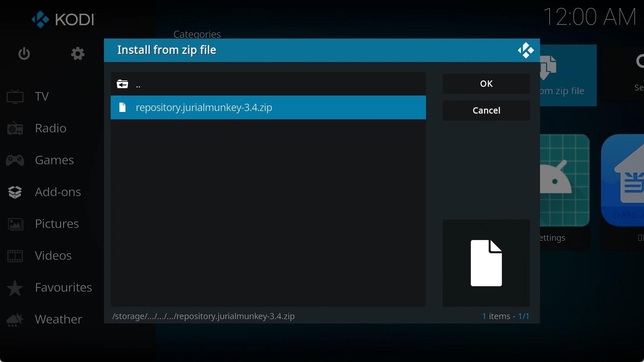Click the Favourites star icon
The width and height of the screenshot is (644, 362).
click(x=15, y=288)
